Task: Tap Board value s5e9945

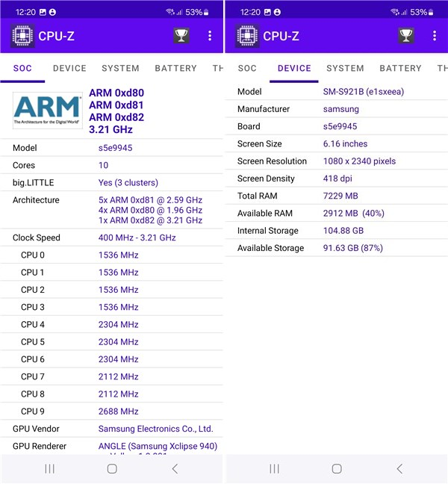Action: [x=340, y=126]
